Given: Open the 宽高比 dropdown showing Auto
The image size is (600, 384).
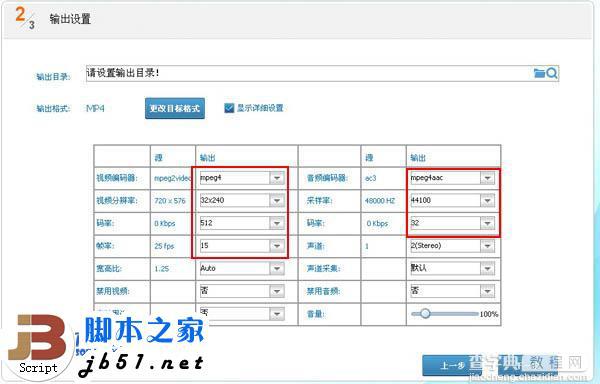Looking at the screenshot, I should point(242,268).
